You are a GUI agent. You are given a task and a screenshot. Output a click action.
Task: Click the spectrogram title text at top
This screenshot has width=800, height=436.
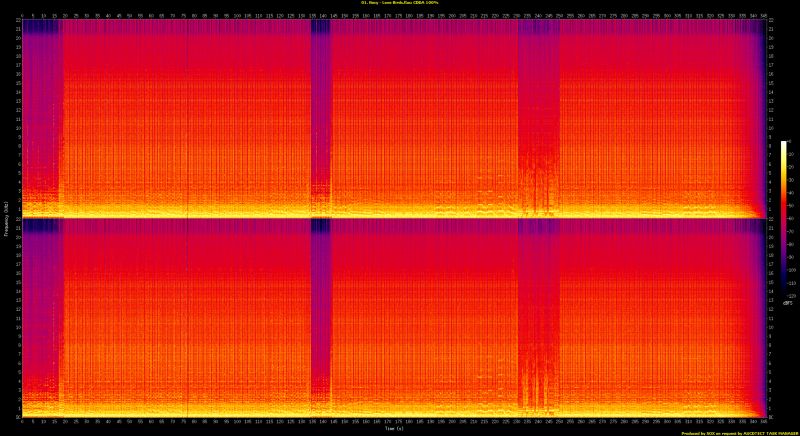400,3
